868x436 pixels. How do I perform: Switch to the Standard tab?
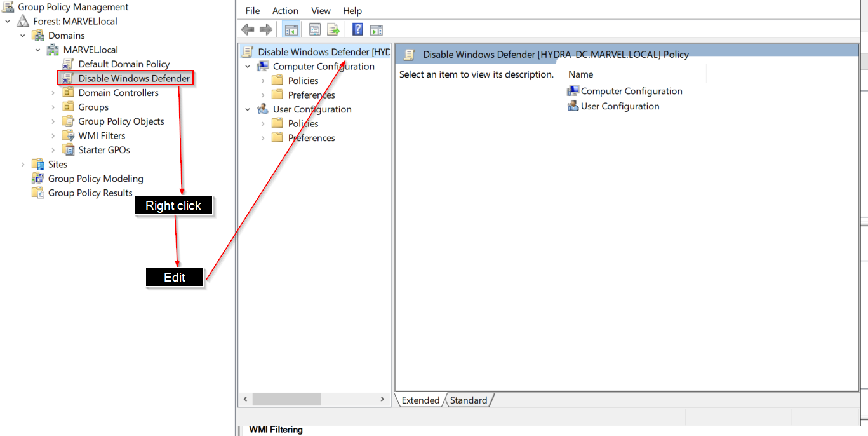click(x=469, y=400)
